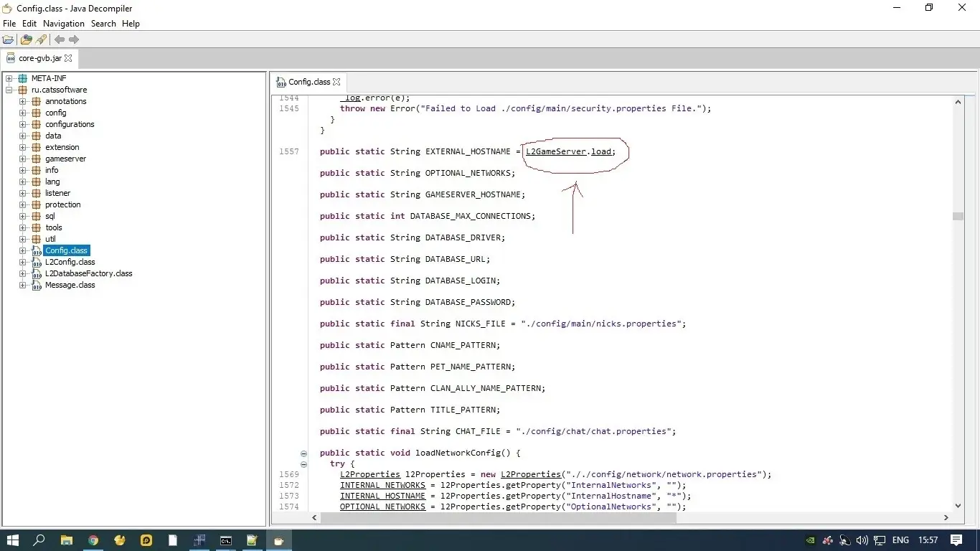Open Google Chrome from the taskbar
Image resolution: width=980 pixels, height=551 pixels.
point(93,540)
